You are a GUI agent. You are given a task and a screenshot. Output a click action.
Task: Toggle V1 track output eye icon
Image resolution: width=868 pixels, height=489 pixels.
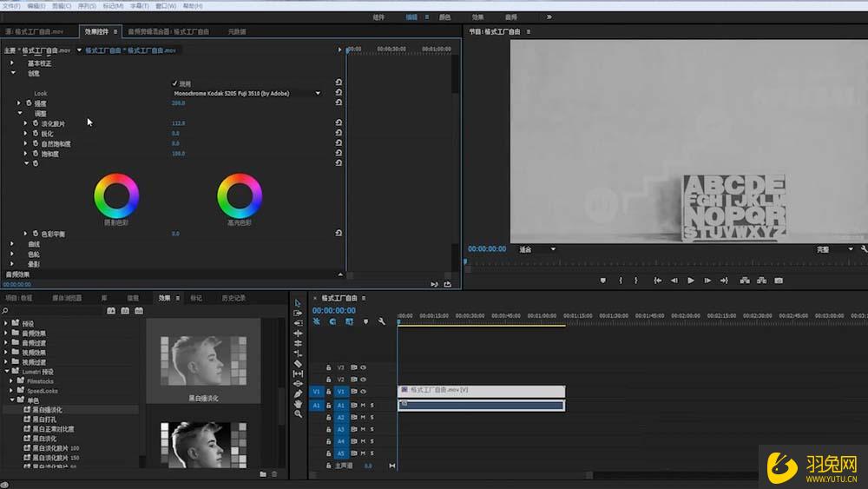coord(364,392)
